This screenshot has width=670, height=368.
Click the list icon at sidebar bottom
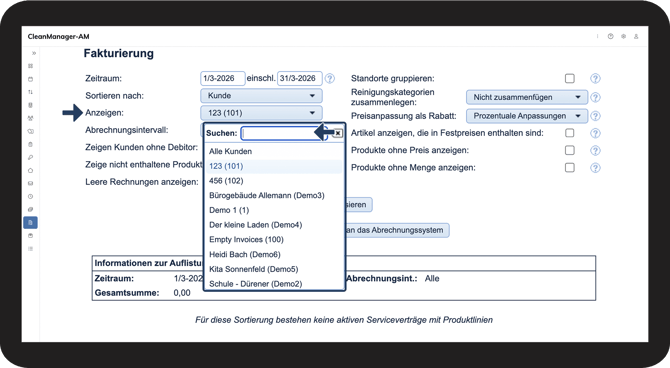(x=30, y=249)
